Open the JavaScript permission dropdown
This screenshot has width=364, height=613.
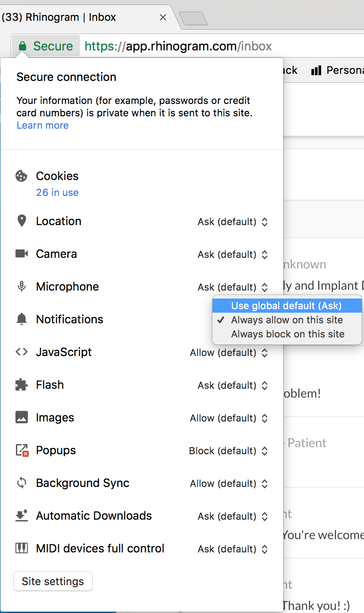[x=229, y=352]
